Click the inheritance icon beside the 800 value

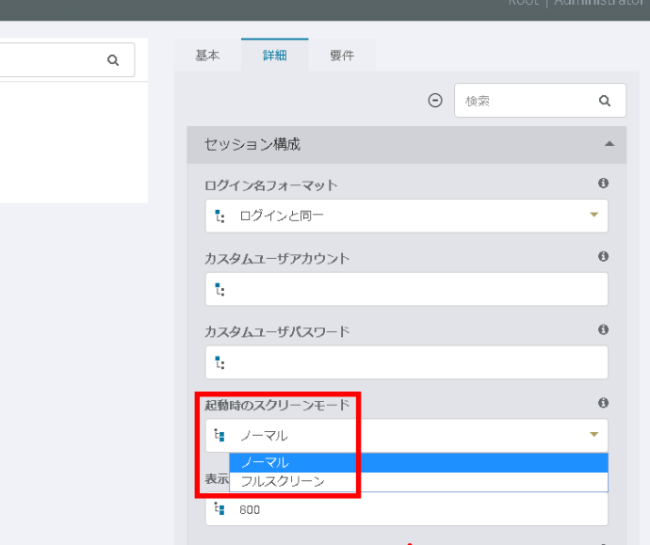(220, 509)
